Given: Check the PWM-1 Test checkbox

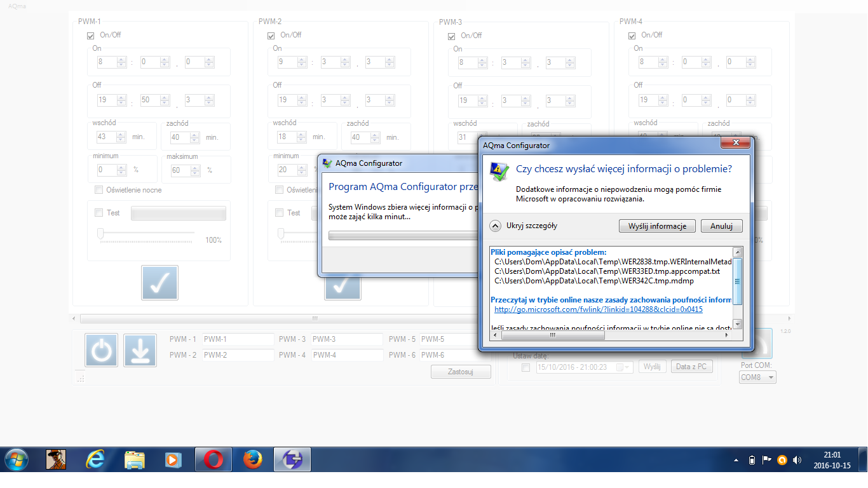Looking at the screenshot, I should (98, 213).
